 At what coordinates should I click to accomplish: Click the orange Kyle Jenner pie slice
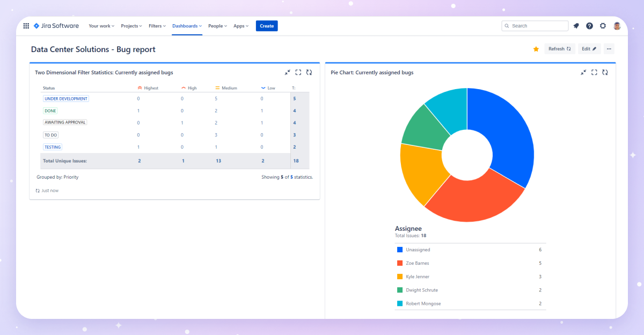[424, 172]
